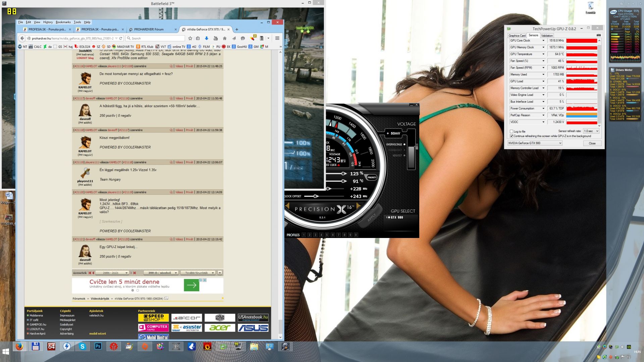Open the GPU Load sensor dropdown

coord(543,81)
